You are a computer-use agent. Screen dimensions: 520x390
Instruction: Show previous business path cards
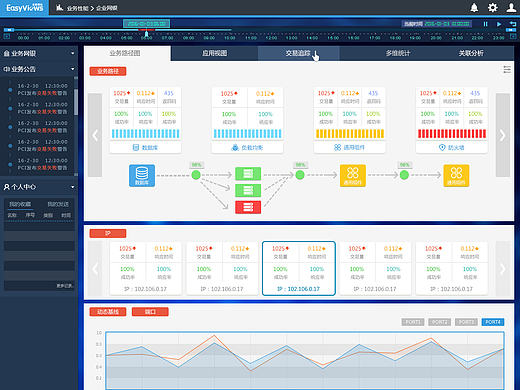[95, 135]
